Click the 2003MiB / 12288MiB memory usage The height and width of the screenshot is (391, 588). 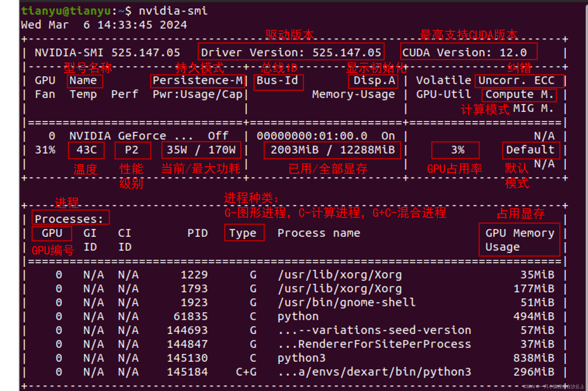(x=332, y=150)
